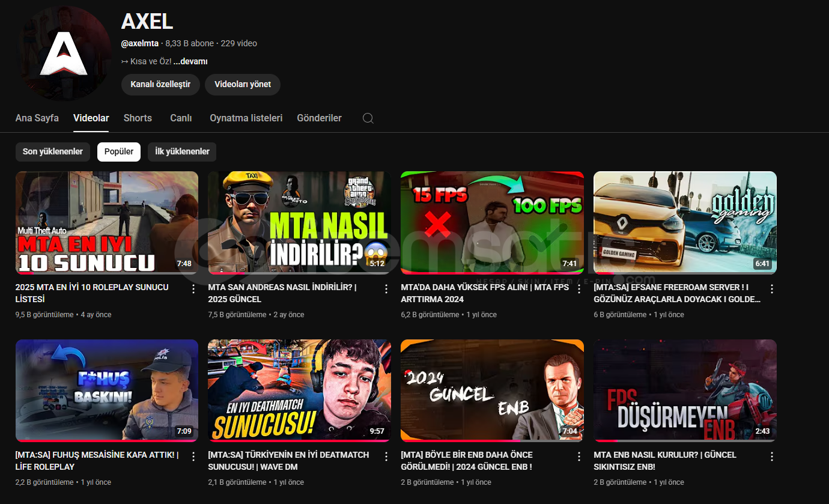Image resolution: width=829 pixels, height=504 pixels.
Task: Click the 7:48 duration badge
Action: click(x=184, y=264)
